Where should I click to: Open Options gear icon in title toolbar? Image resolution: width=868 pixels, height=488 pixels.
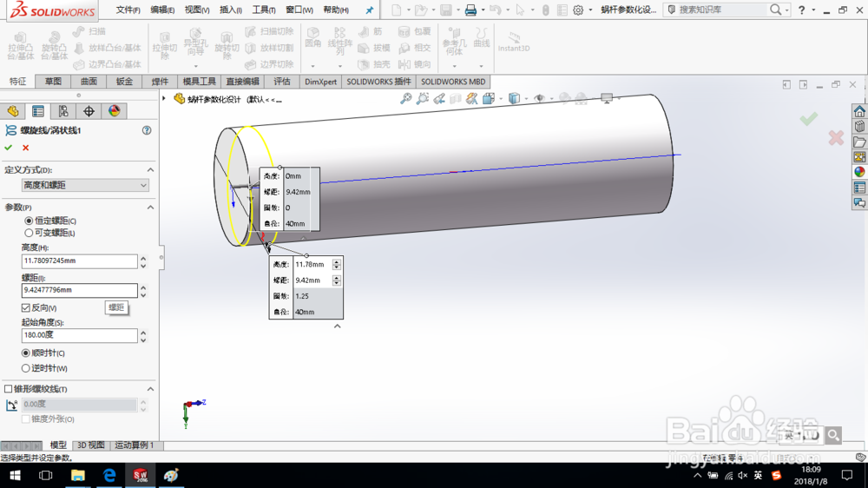[578, 10]
